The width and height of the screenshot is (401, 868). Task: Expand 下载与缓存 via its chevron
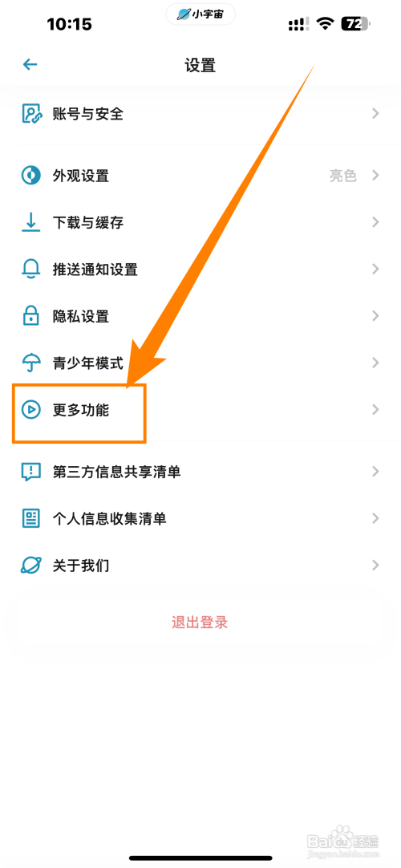pos(375,222)
